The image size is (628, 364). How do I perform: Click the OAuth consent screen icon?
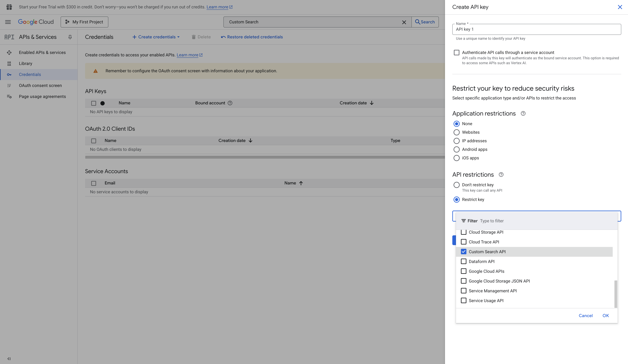9,86
